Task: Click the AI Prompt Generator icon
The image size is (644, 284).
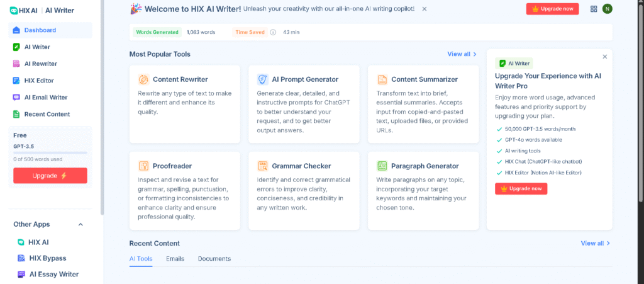Action: (263, 79)
